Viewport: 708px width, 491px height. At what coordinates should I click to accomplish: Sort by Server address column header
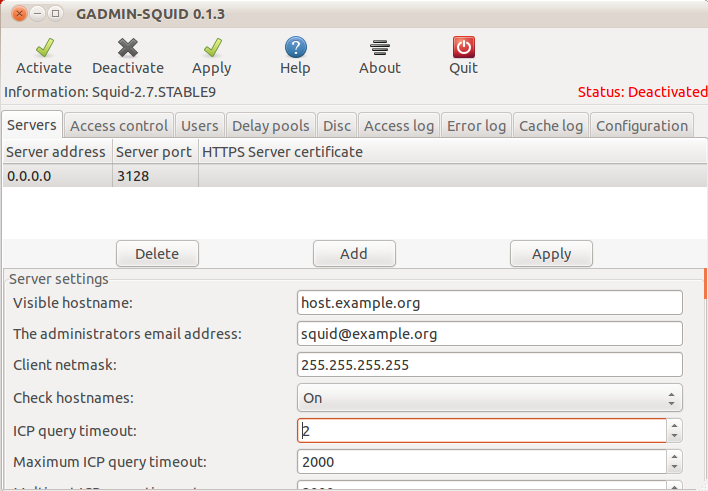pos(56,152)
